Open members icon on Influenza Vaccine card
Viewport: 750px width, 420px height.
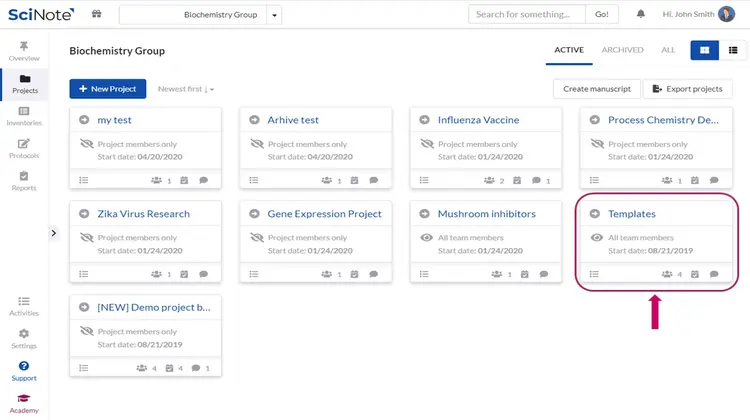(x=489, y=180)
